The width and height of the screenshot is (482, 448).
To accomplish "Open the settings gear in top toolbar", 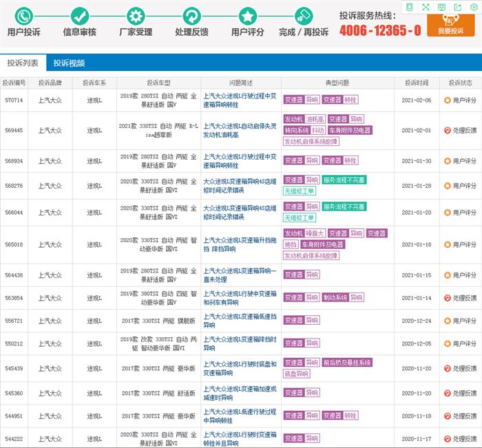I will (x=474, y=7).
